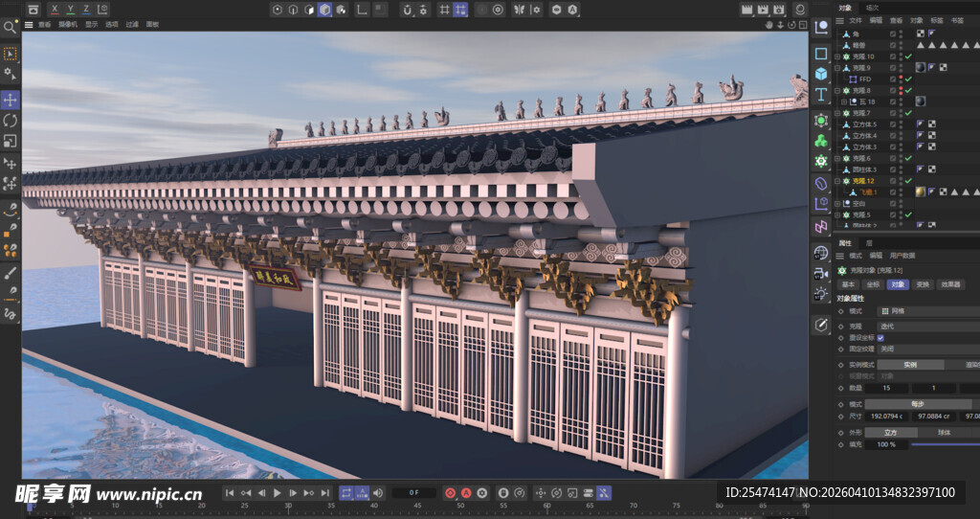
Task: Expand the 克隆.10 object tree node
Action: tap(837, 56)
